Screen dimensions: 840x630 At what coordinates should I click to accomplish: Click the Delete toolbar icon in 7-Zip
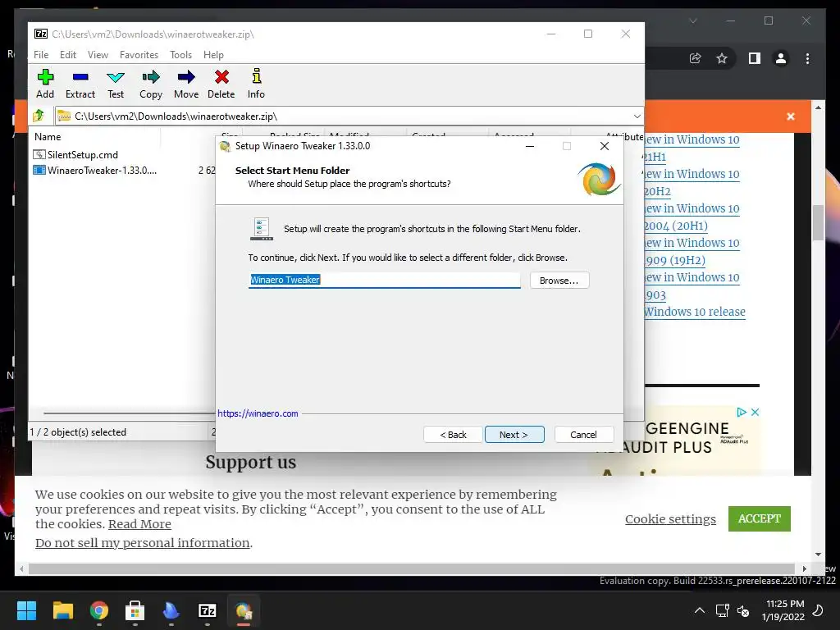click(x=221, y=84)
